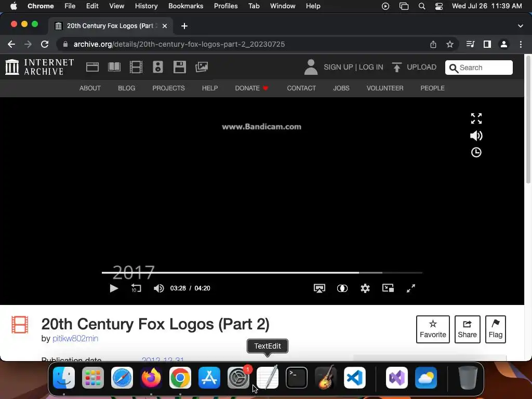
Task: Click Chrome share page icon
Action: click(x=433, y=44)
